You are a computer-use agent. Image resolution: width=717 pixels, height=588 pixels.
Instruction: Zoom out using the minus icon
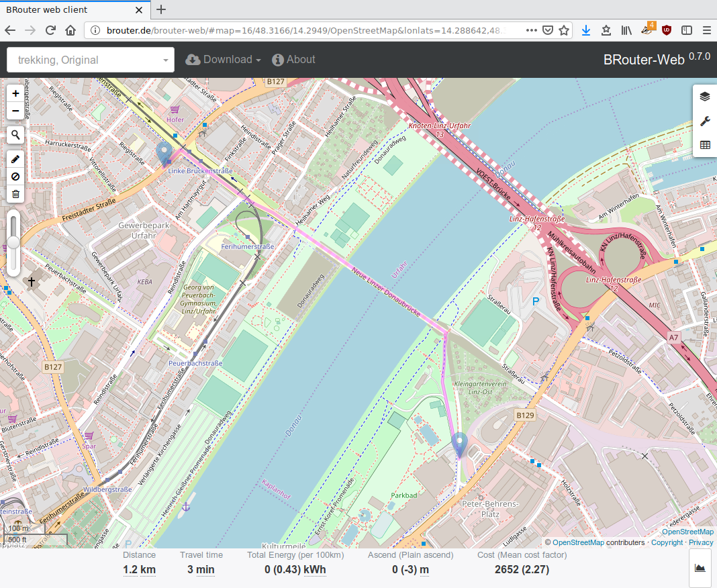pos(14,110)
